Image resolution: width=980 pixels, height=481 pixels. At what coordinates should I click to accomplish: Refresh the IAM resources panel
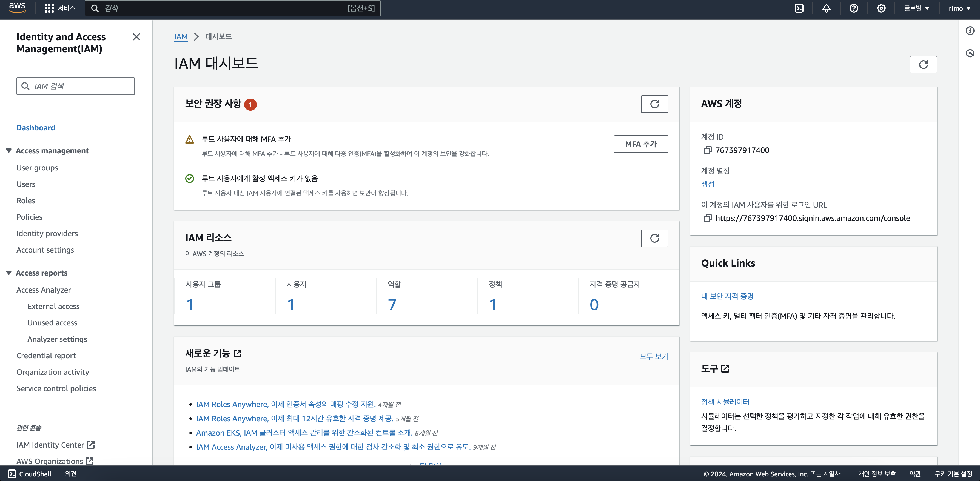coord(654,238)
